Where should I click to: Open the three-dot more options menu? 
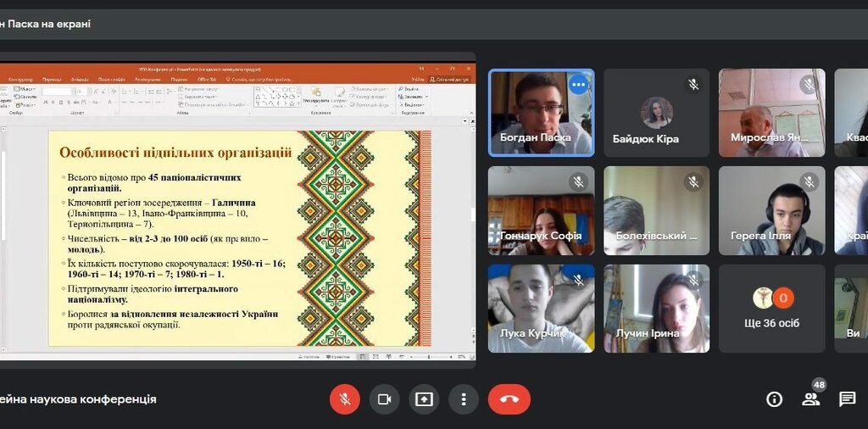pyautogui.click(x=464, y=399)
